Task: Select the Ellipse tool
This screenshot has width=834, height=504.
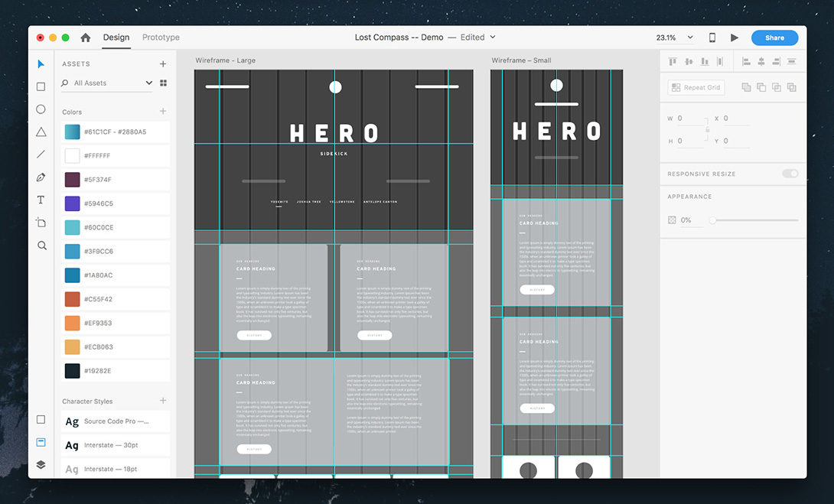Action: coord(41,109)
